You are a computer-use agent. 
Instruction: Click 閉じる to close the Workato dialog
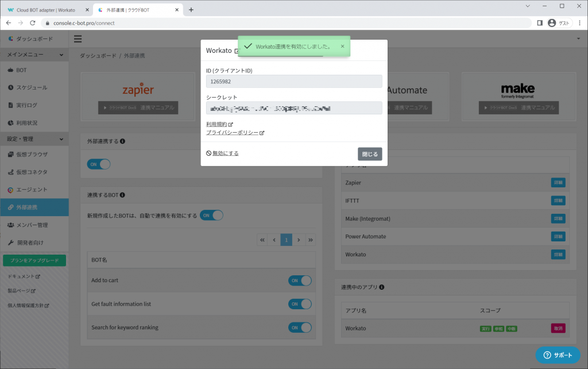coord(370,154)
